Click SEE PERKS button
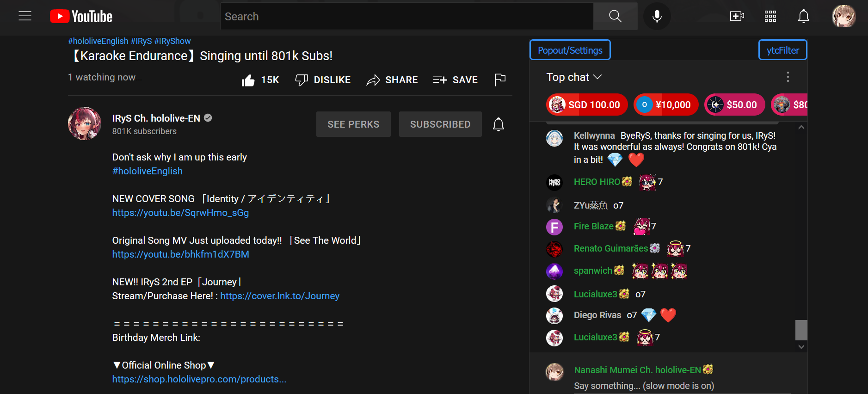This screenshot has width=868, height=394. [353, 124]
